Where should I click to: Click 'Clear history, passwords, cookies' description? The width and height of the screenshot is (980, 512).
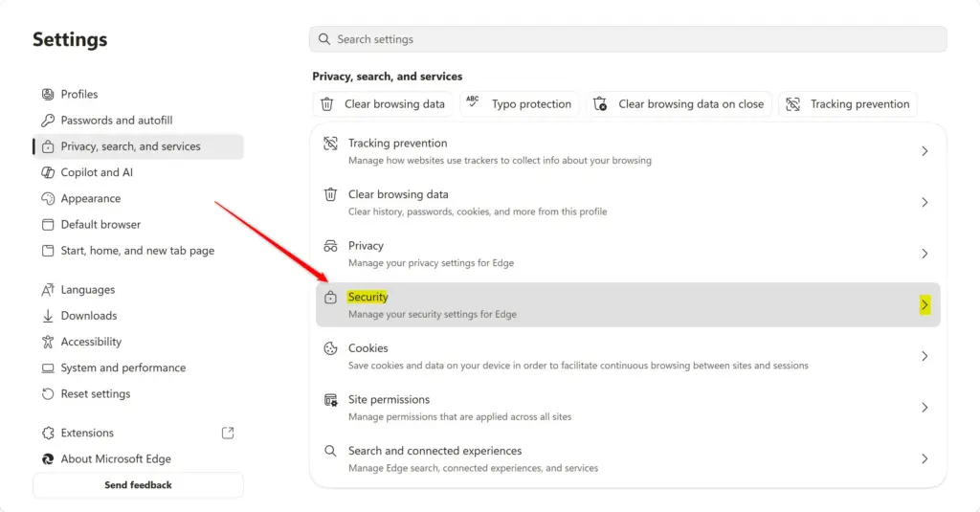[478, 211]
